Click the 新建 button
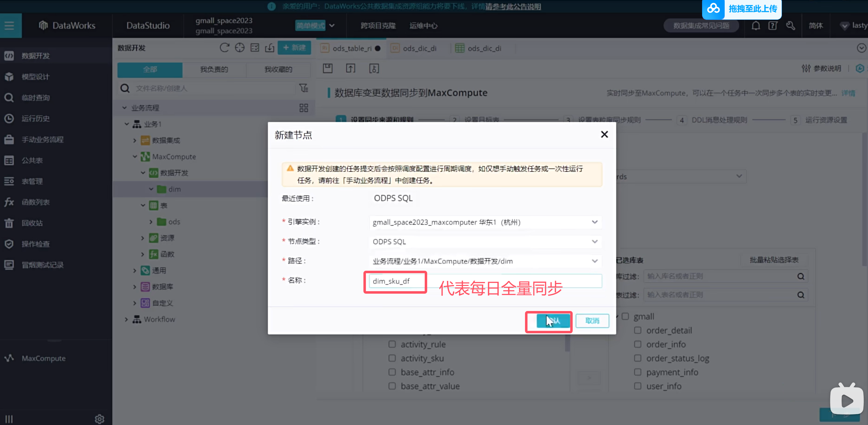868x425 pixels. (294, 48)
